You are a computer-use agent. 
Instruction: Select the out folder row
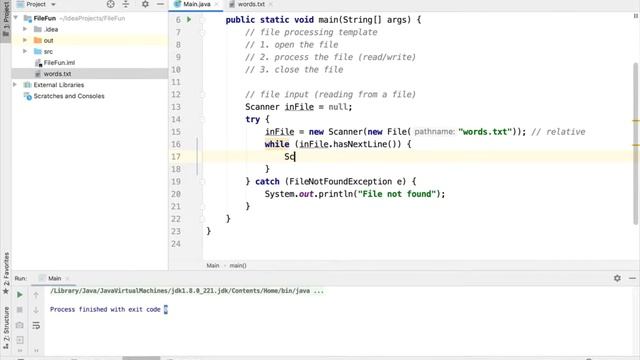point(90,40)
